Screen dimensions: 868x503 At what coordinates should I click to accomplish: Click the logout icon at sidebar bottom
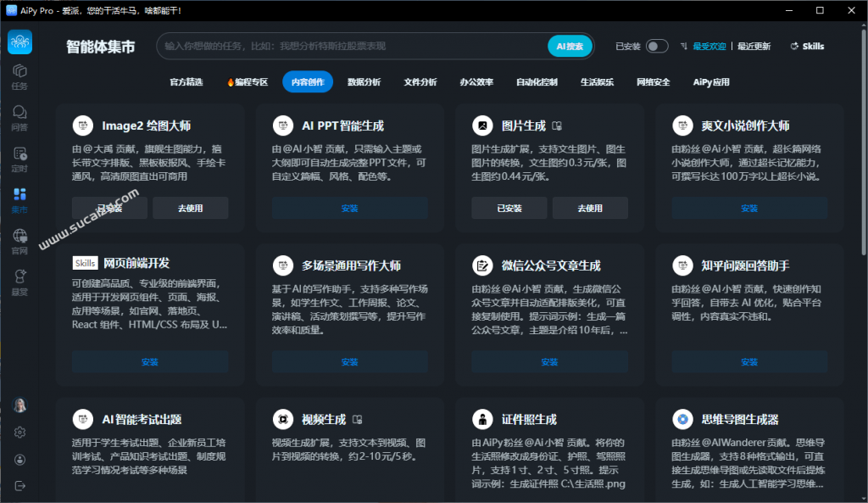click(20, 486)
